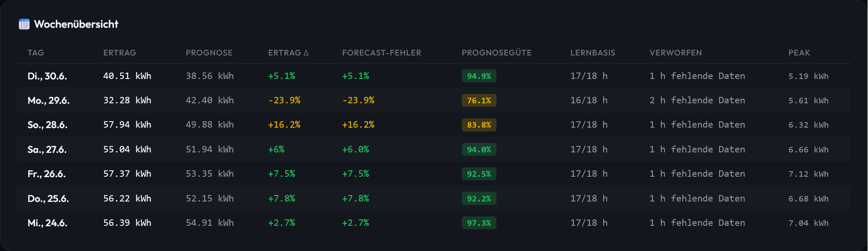Sort by the TAG column header
Screen dimensions: 868x251
(36, 53)
